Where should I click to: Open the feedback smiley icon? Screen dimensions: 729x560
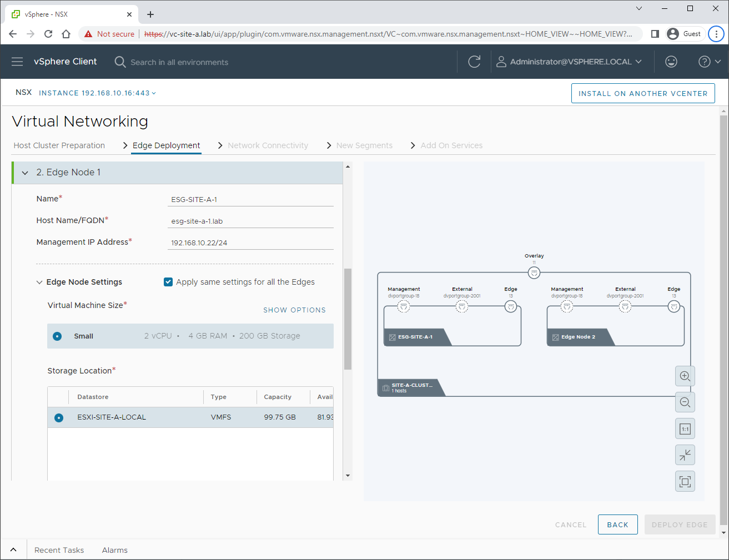[x=671, y=62]
